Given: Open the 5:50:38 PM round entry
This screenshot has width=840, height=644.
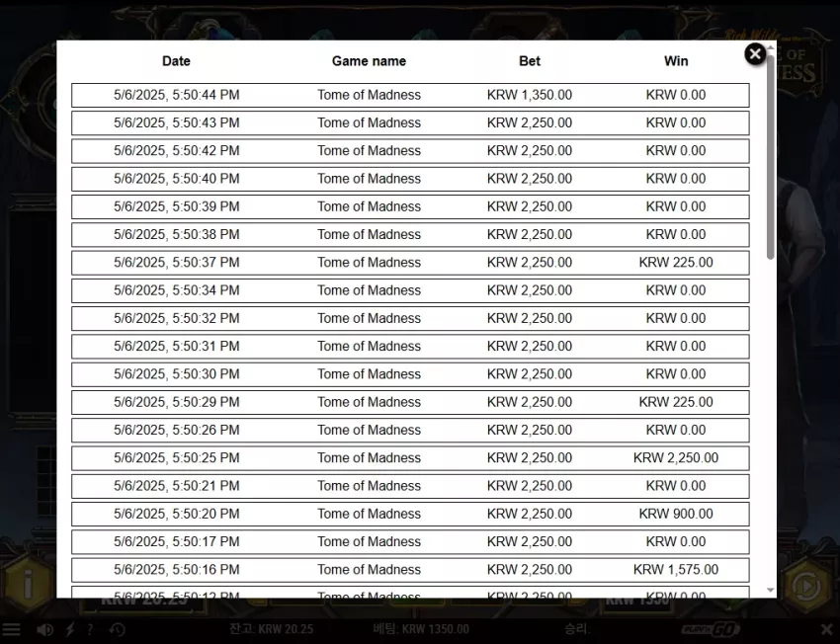Looking at the screenshot, I should pos(410,234).
